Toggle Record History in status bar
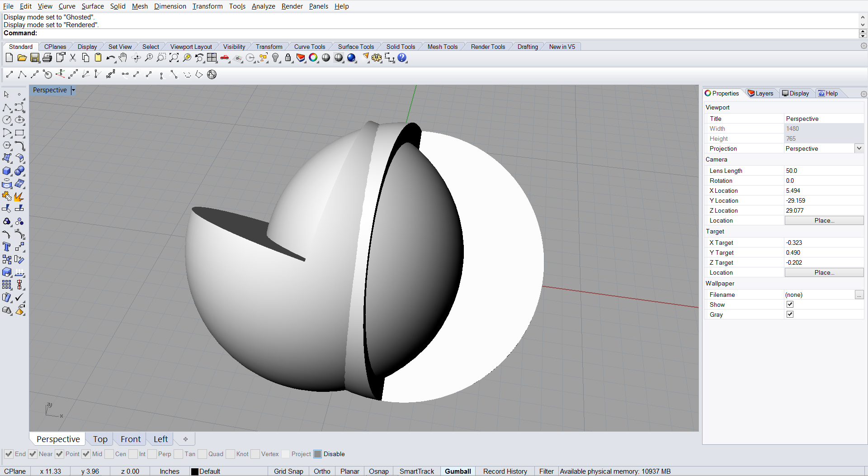The image size is (868, 476). click(x=505, y=471)
